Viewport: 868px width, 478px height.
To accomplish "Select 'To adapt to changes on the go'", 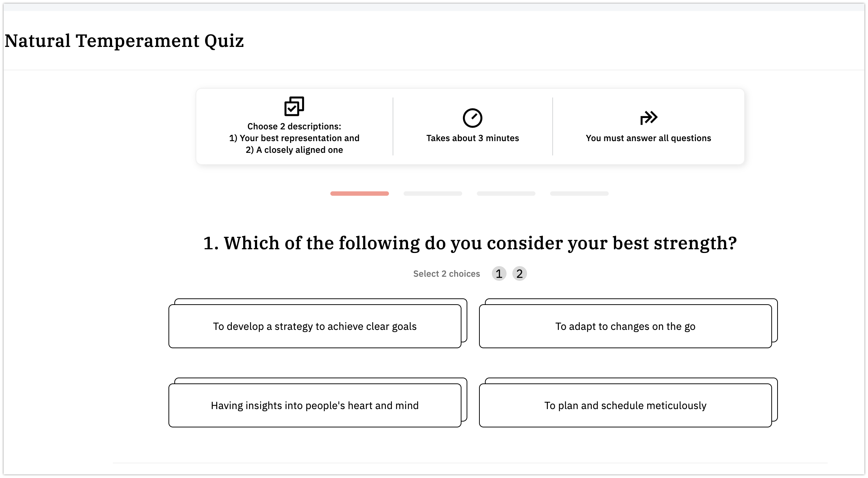I will coord(625,326).
